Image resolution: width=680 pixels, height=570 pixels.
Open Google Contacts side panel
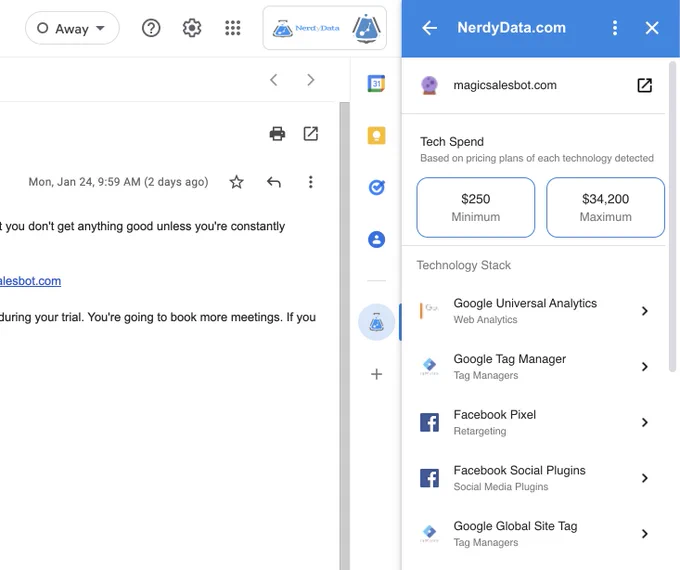click(x=376, y=239)
